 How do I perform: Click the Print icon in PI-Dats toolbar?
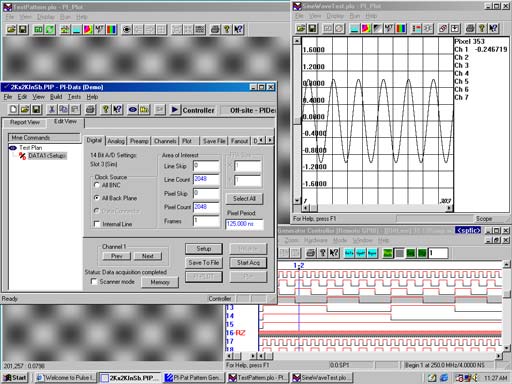click(x=90, y=109)
